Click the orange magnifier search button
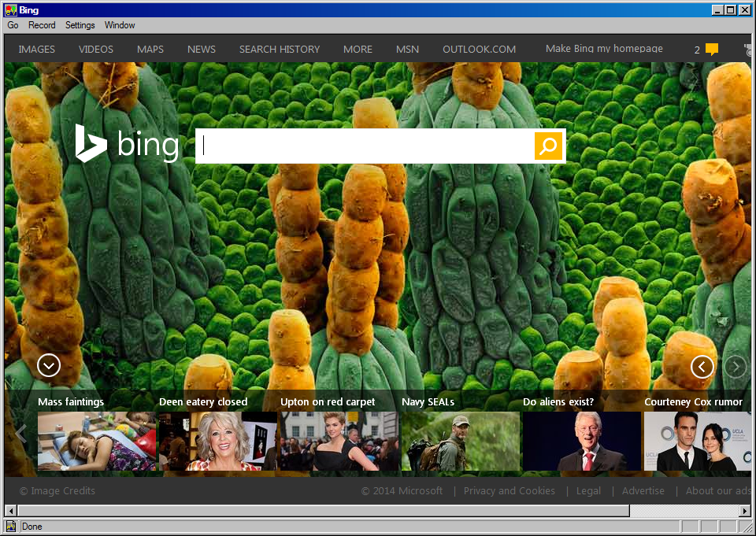This screenshot has width=756, height=536. pyautogui.click(x=549, y=146)
